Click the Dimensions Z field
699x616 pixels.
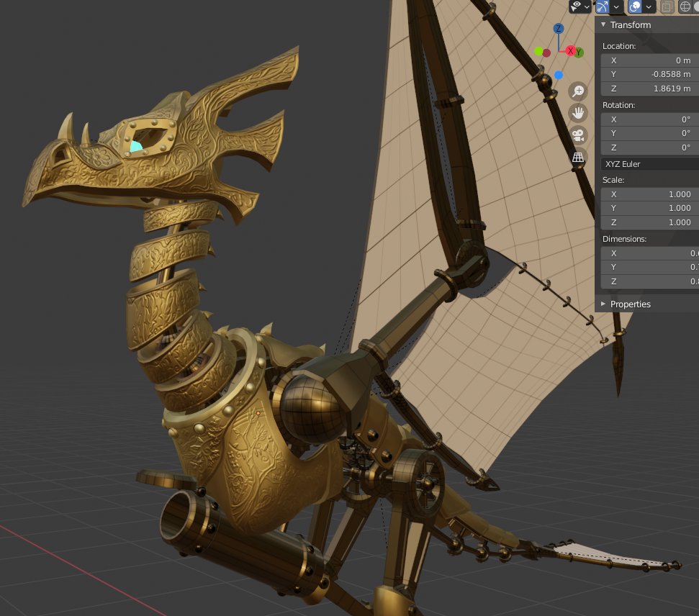click(650, 281)
